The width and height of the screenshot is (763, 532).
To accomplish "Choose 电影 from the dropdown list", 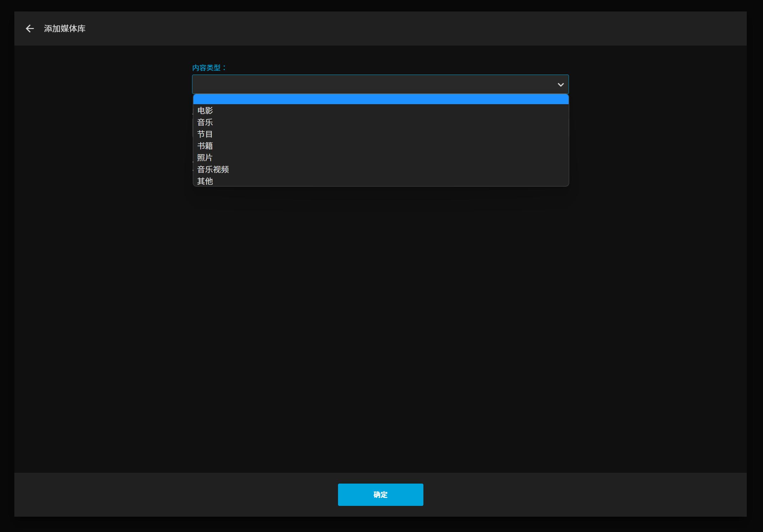I will click(205, 110).
